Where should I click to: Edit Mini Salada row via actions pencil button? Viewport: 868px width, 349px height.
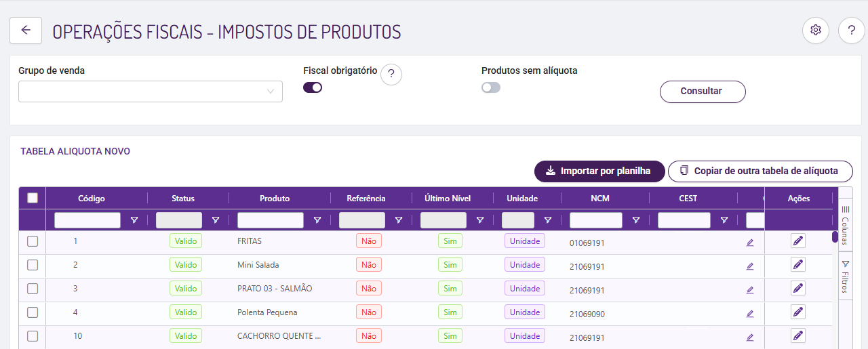[x=798, y=264]
